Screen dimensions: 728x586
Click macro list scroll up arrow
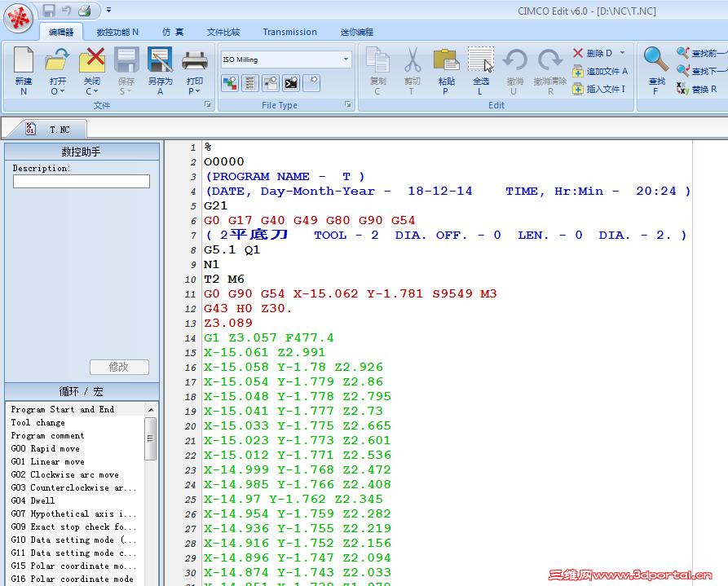pyautogui.click(x=151, y=410)
